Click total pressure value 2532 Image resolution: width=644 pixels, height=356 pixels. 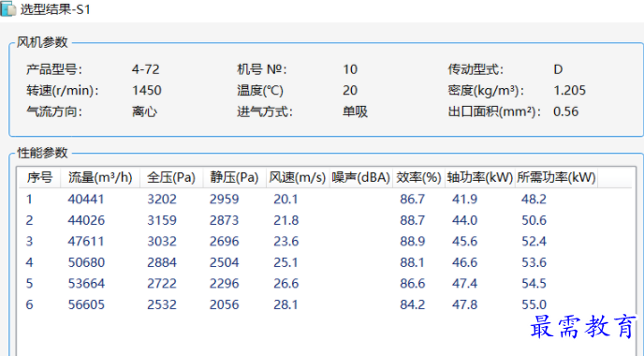(162, 304)
